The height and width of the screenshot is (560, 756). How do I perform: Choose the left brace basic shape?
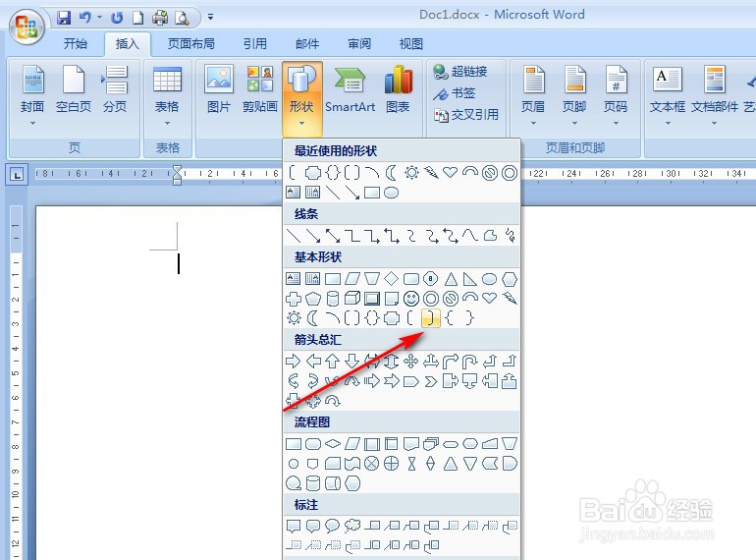click(x=451, y=318)
